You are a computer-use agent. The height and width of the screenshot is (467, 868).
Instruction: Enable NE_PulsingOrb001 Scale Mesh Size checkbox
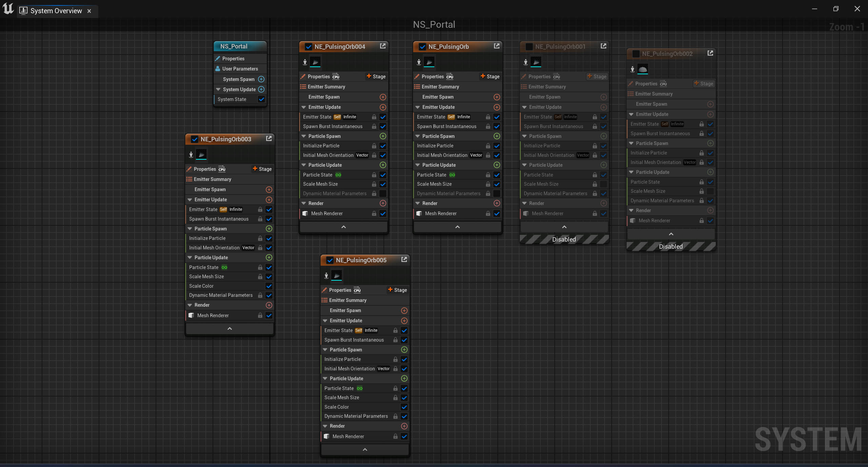click(604, 184)
